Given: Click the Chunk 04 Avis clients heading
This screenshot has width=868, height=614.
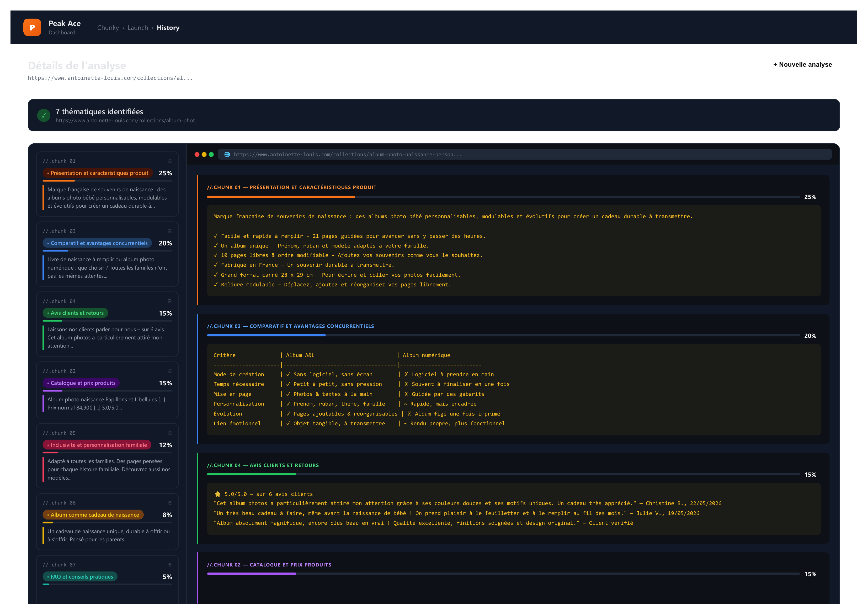Looking at the screenshot, I should [x=263, y=465].
